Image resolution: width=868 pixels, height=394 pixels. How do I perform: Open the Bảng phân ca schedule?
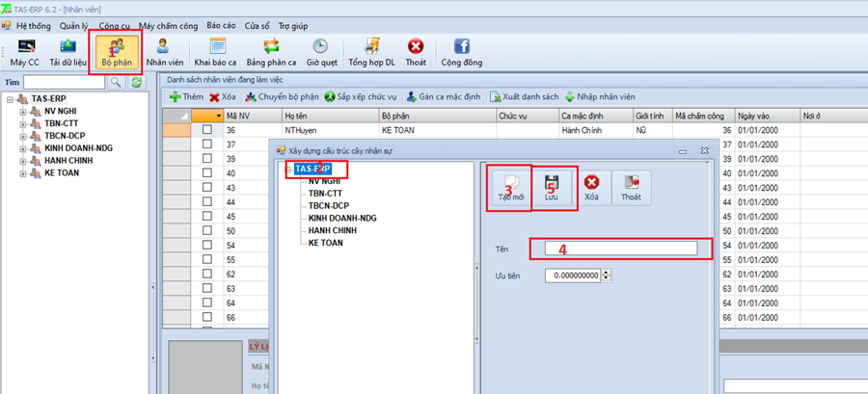tap(269, 52)
